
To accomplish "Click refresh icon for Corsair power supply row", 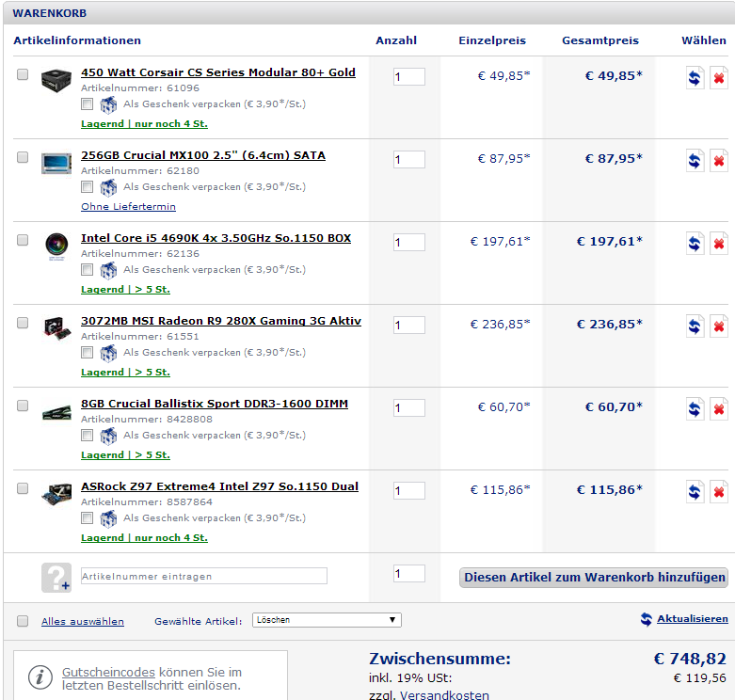I will click(695, 77).
